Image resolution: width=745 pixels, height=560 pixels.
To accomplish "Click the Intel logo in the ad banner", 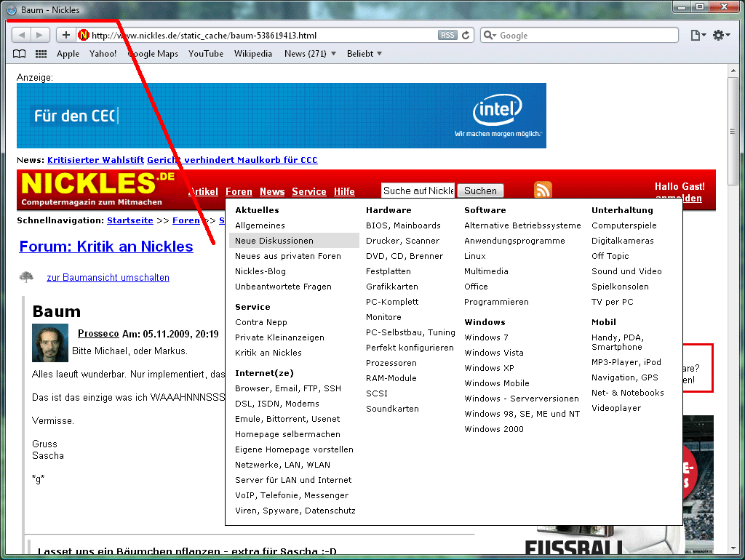I will 498,110.
